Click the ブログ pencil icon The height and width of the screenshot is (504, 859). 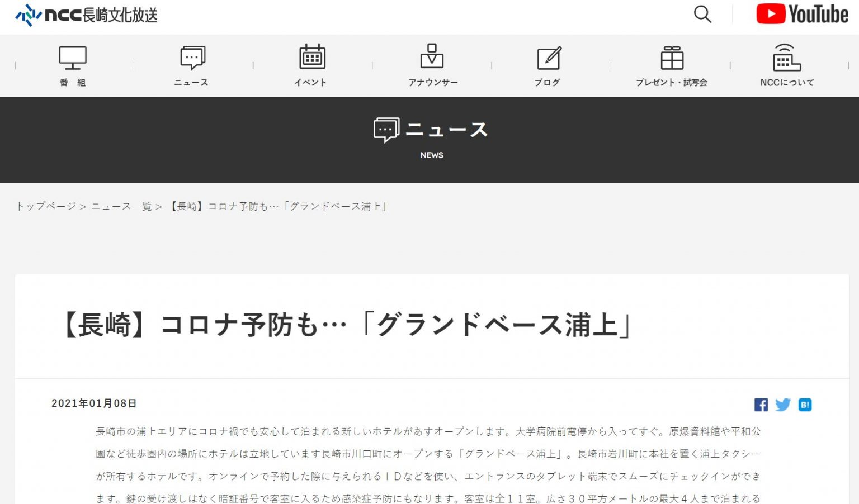coord(549,58)
